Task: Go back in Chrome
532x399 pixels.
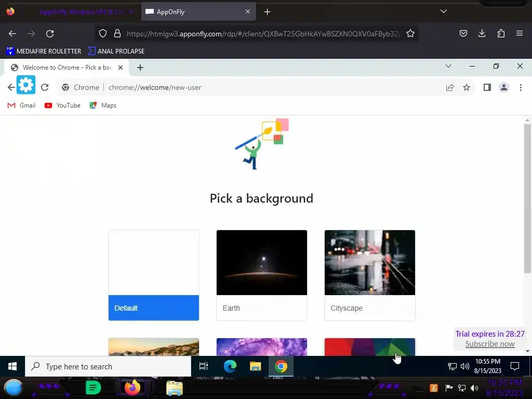Action: 11,87
